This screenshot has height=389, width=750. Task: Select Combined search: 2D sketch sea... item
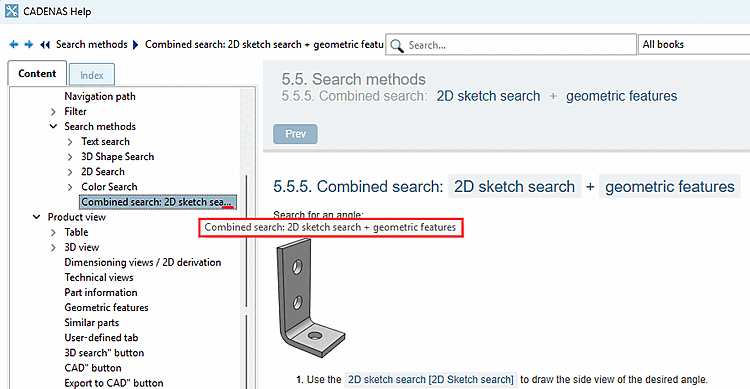[x=157, y=202]
